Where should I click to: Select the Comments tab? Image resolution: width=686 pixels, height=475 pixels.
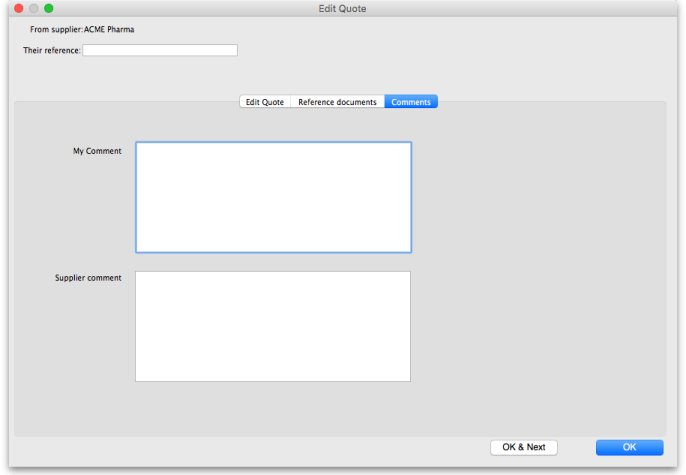(411, 102)
